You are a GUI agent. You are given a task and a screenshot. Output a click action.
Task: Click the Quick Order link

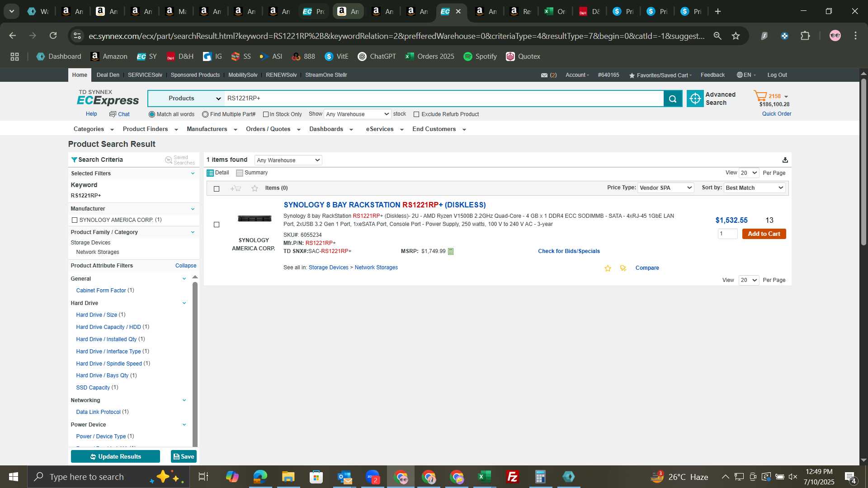tap(776, 114)
